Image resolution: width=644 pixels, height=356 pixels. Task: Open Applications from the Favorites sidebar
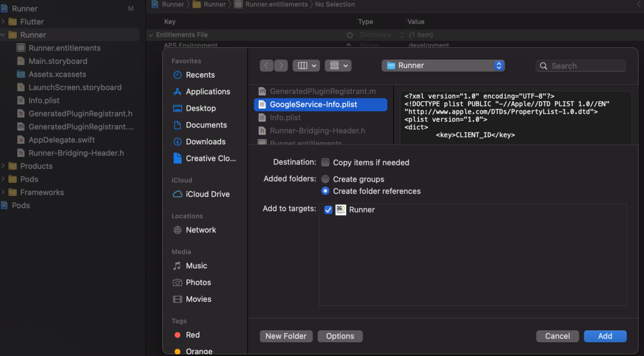point(208,91)
